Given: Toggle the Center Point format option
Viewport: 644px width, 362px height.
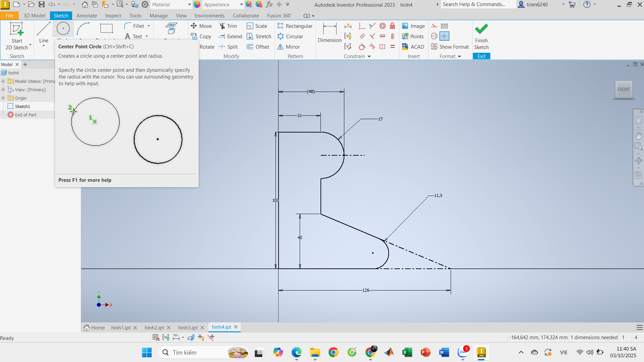Looking at the screenshot, I should (444, 36).
